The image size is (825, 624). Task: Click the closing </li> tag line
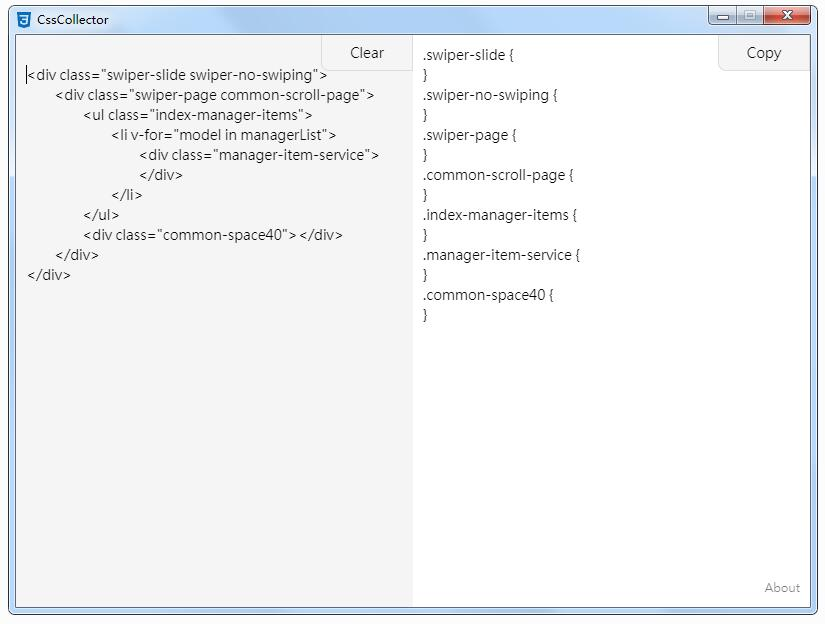(x=127, y=195)
